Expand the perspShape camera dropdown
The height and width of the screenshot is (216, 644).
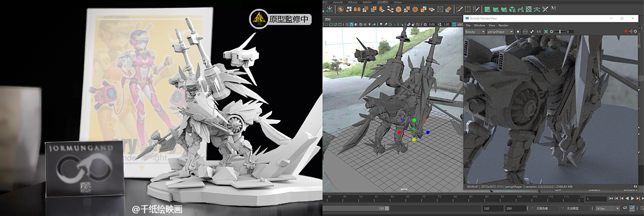tap(500, 31)
